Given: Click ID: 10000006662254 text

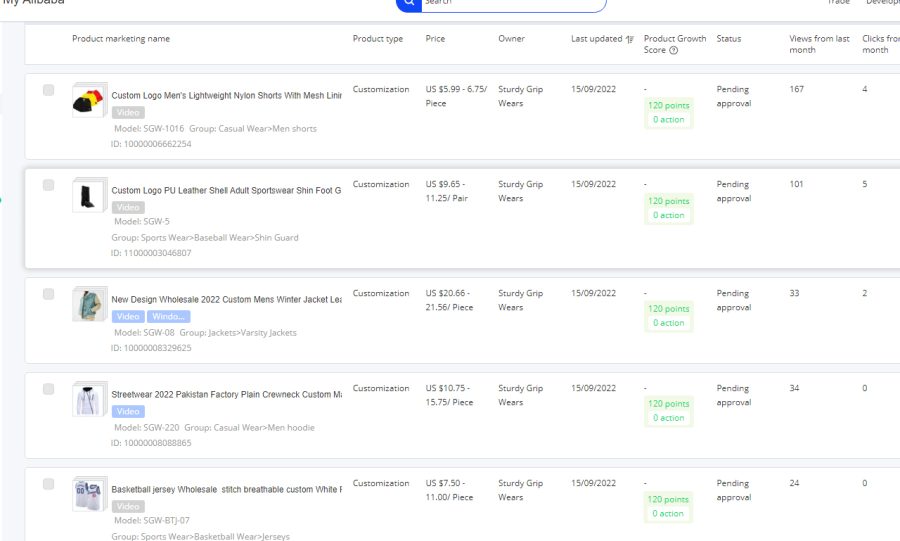Looking at the screenshot, I should click(x=151, y=144).
